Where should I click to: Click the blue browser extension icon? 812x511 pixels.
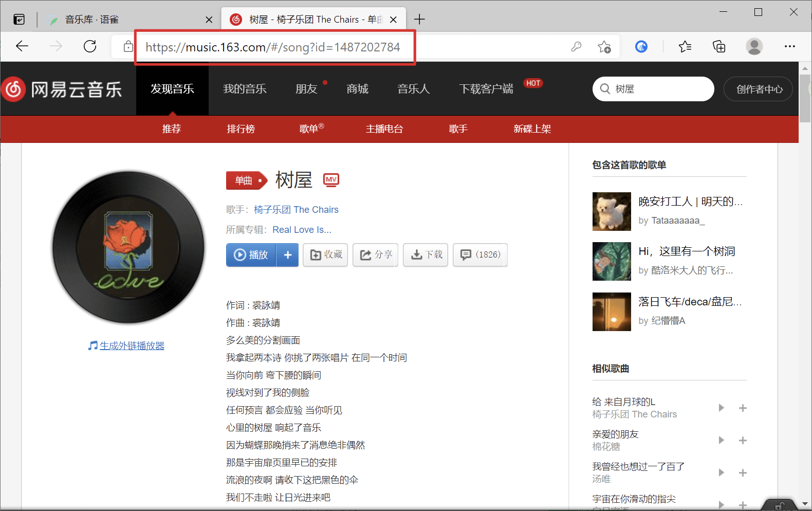[x=641, y=47]
